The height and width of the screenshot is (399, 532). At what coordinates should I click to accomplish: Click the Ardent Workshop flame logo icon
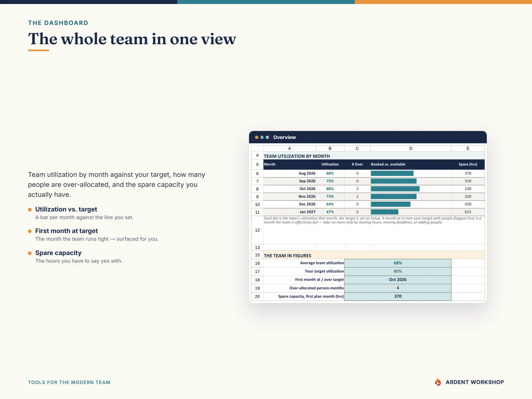(438, 382)
